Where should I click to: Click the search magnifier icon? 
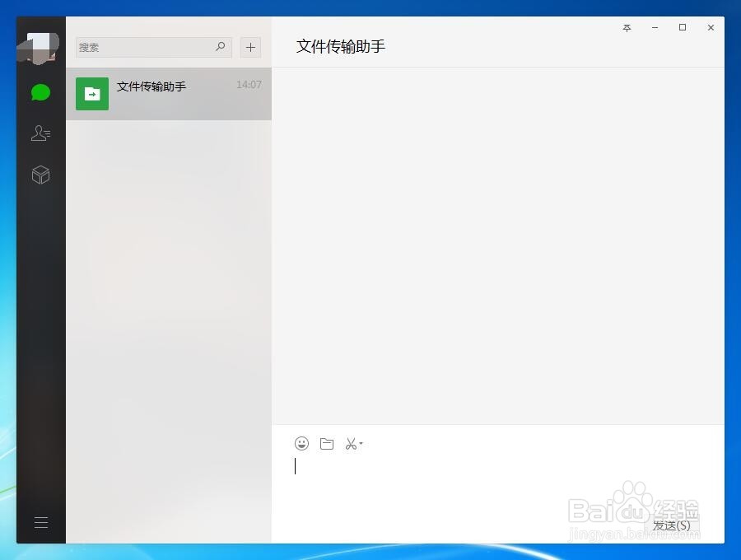coord(220,47)
